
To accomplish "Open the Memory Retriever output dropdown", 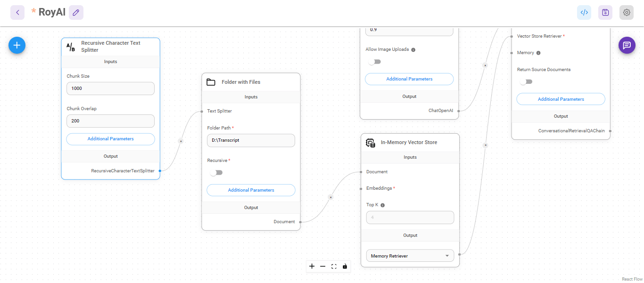I will click(410, 256).
